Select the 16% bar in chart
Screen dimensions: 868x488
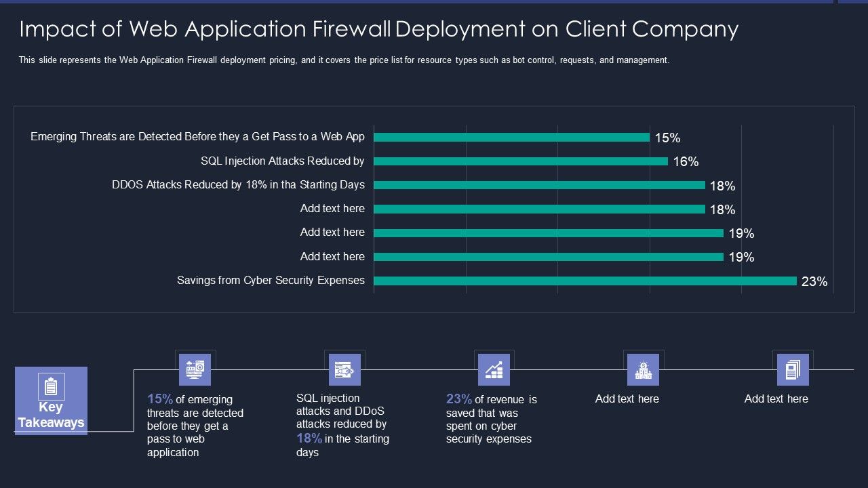[x=521, y=161]
